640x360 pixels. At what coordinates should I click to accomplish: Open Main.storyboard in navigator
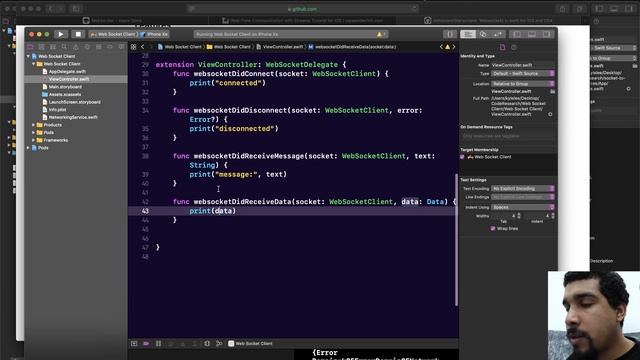point(65,87)
